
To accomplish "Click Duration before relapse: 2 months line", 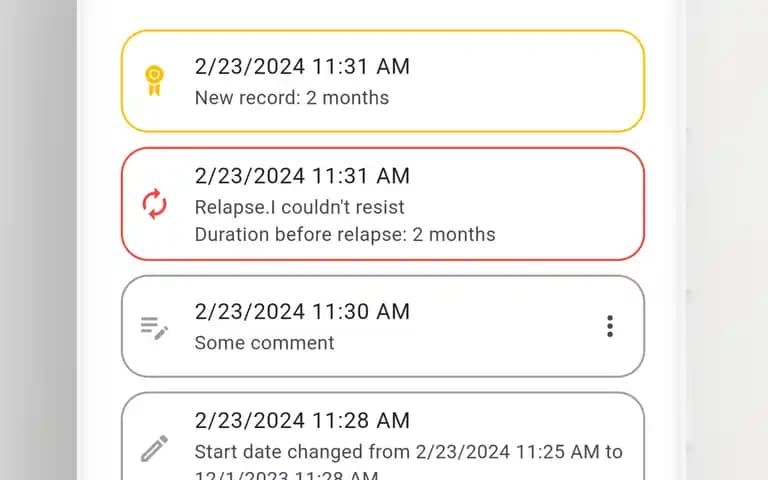I will pos(345,235).
